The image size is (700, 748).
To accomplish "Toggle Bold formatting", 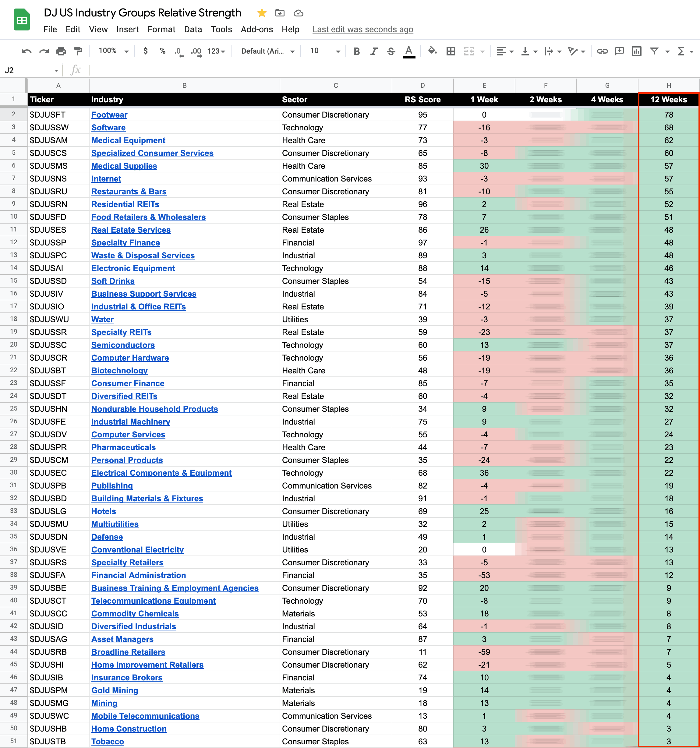I will (x=356, y=51).
